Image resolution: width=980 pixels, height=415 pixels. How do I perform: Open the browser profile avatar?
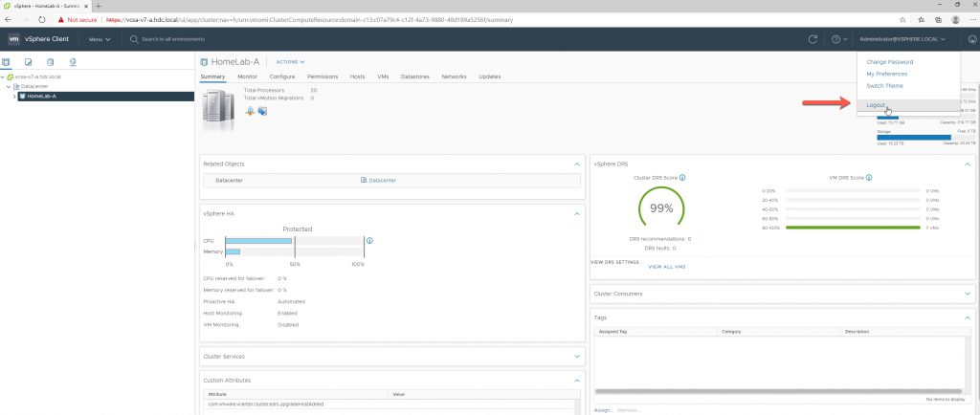pos(956,19)
